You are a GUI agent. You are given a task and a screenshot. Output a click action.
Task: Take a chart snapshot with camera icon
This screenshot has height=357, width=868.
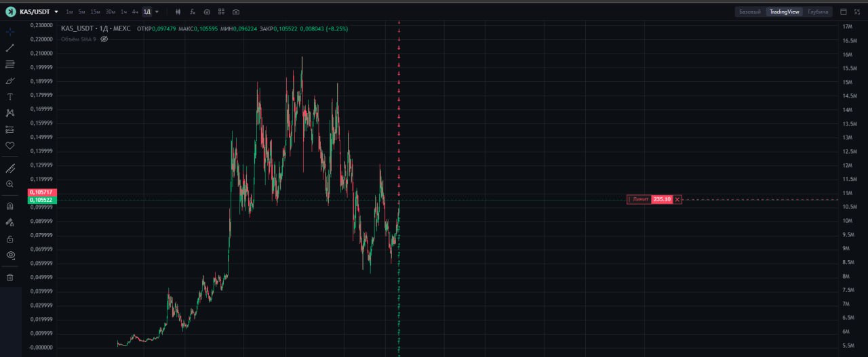[x=235, y=12]
